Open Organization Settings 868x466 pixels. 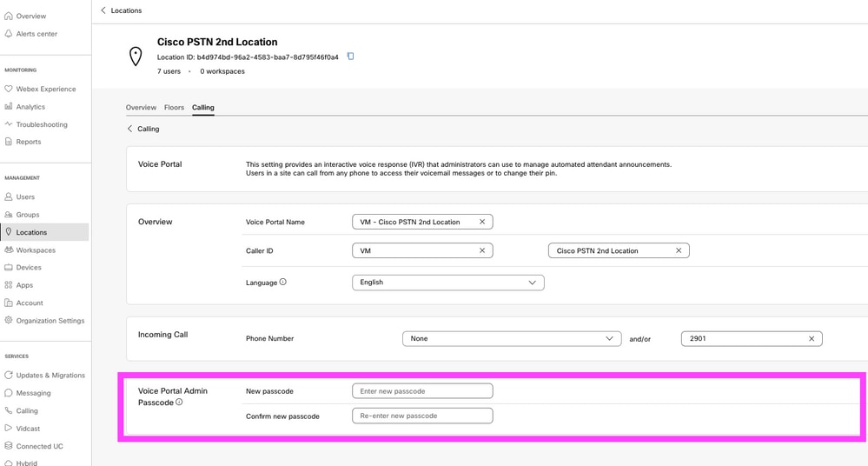(50, 321)
